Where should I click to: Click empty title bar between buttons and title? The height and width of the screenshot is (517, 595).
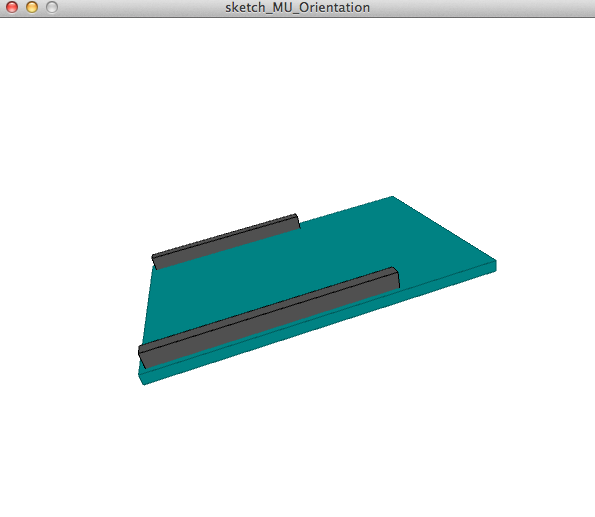click(x=140, y=8)
